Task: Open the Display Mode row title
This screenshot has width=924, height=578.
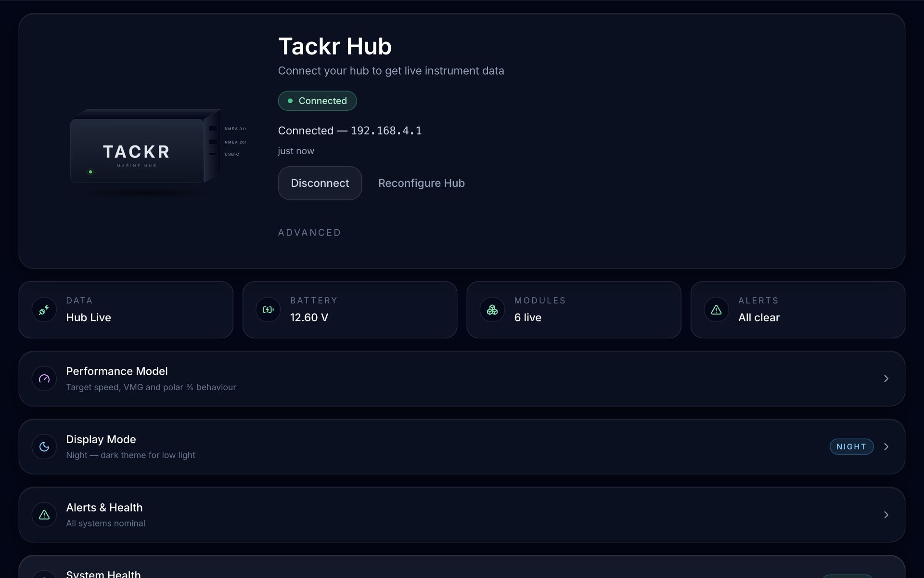Action: pos(101,439)
